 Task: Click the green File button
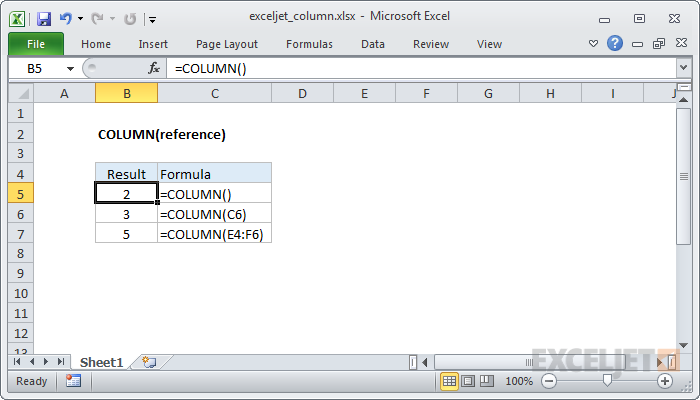pos(35,44)
